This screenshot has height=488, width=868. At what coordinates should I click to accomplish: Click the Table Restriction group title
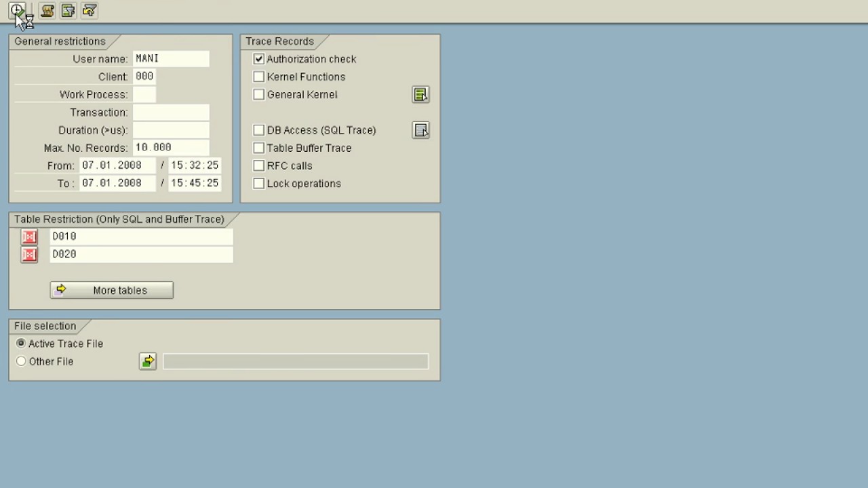119,219
